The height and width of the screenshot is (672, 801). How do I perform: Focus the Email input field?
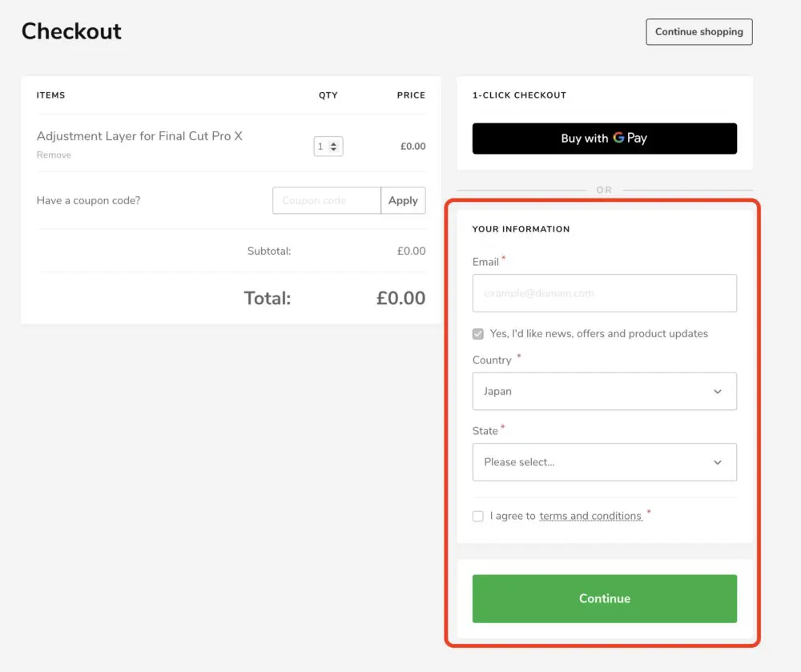click(604, 293)
